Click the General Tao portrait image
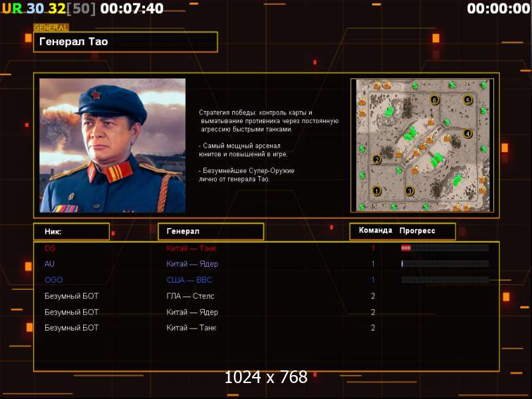The width and height of the screenshot is (532, 399). 112,146
